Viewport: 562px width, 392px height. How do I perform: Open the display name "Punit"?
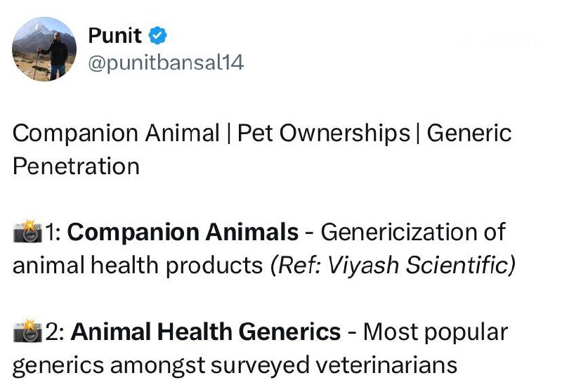(115, 35)
